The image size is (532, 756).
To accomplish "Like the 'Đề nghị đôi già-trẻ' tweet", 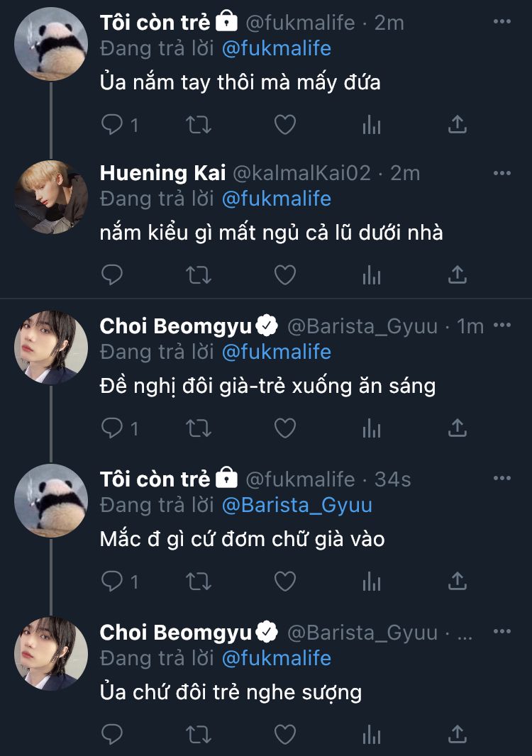I will click(284, 428).
